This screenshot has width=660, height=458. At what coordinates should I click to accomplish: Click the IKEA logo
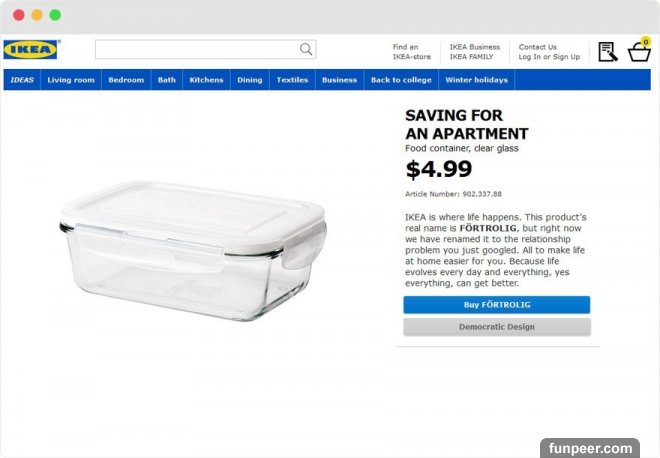(32, 50)
